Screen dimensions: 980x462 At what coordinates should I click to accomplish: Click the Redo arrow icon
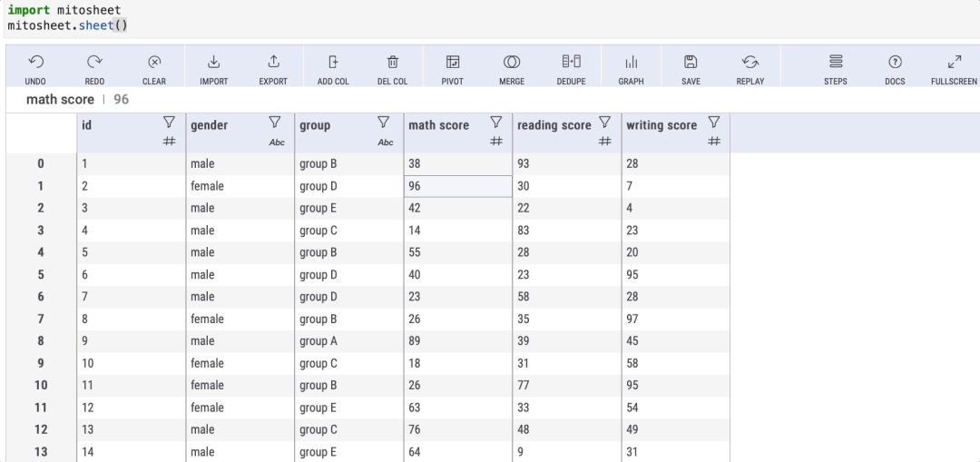(94, 63)
